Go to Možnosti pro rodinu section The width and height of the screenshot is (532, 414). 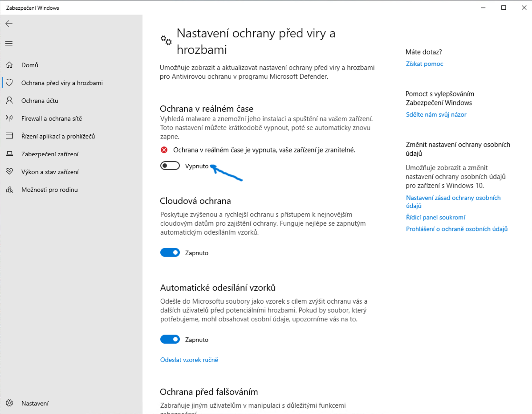49,190
